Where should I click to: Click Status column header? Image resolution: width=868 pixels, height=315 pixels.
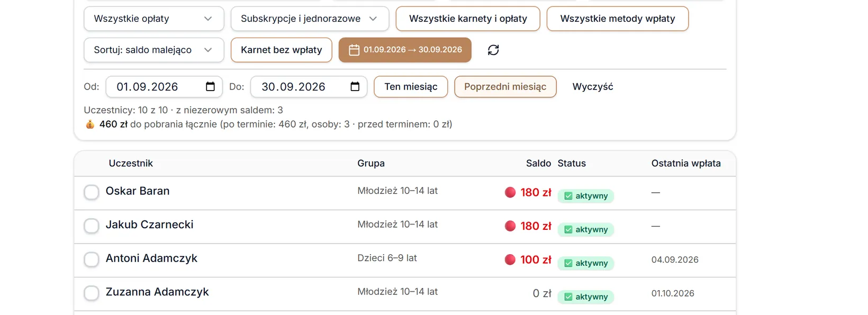[x=572, y=164]
